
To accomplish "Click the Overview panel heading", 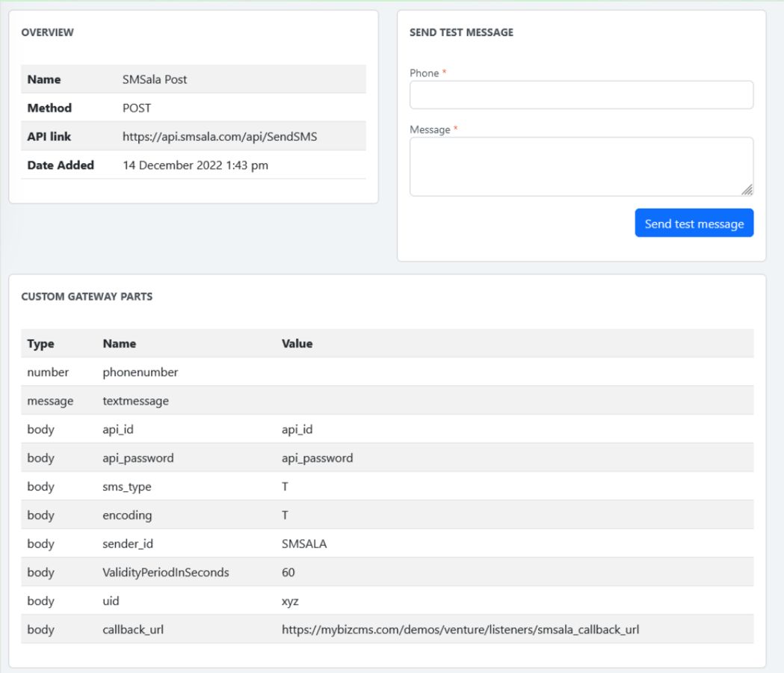I will click(x=47, y=33).
